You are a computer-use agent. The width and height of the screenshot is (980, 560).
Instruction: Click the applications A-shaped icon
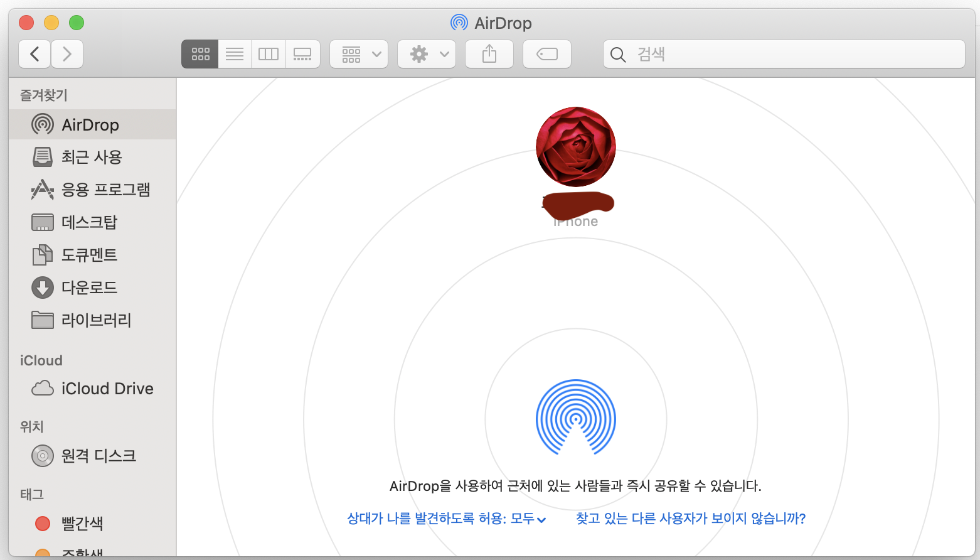[43, 190]
